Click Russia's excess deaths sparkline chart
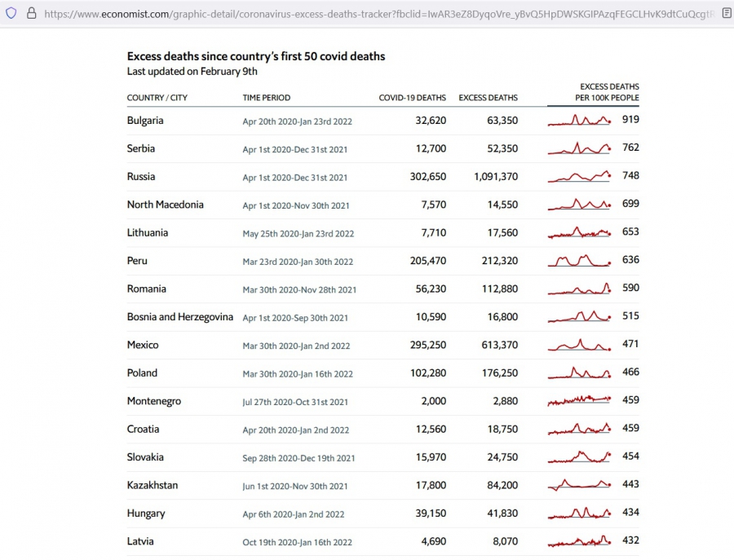734x560 pixels. (579, 176)
